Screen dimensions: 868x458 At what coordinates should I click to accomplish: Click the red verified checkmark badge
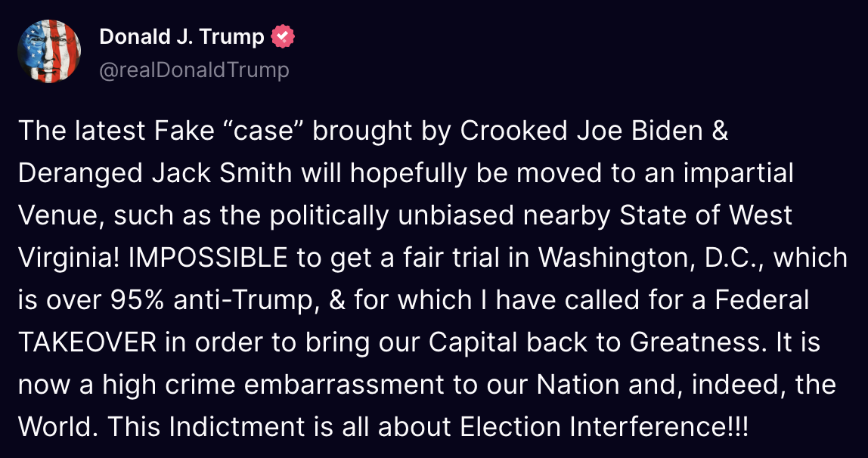pos(283,36)
